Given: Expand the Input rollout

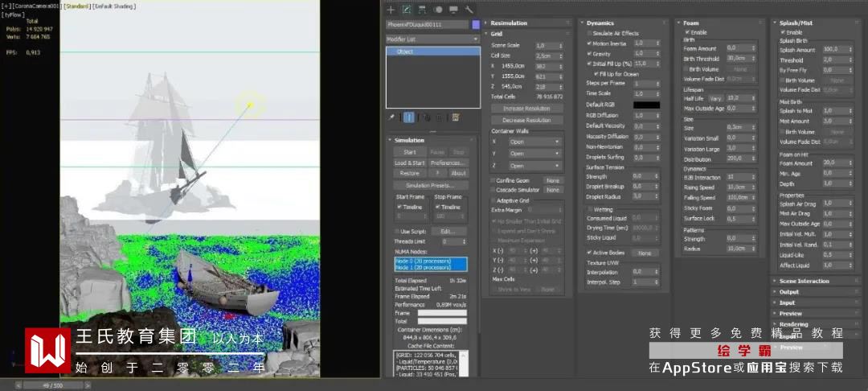Looking at the screenshot, I should (x=817, y=303).
